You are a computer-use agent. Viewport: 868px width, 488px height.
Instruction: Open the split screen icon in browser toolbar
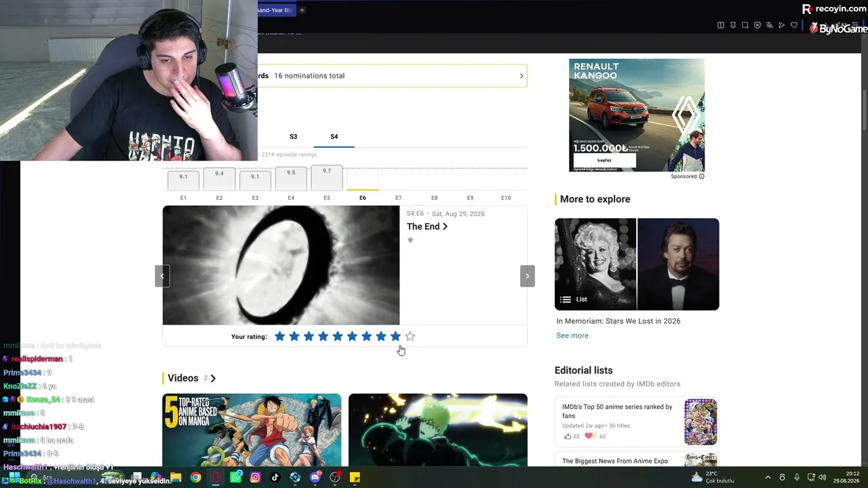(721, 26)
